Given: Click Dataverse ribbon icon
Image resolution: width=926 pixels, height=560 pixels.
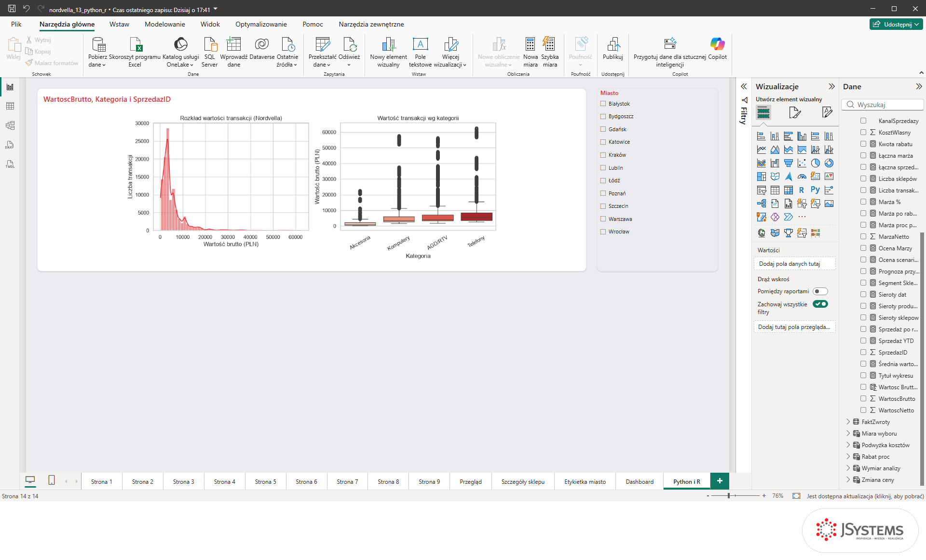Looking at the screenshot, I should [x=262, y=48].
